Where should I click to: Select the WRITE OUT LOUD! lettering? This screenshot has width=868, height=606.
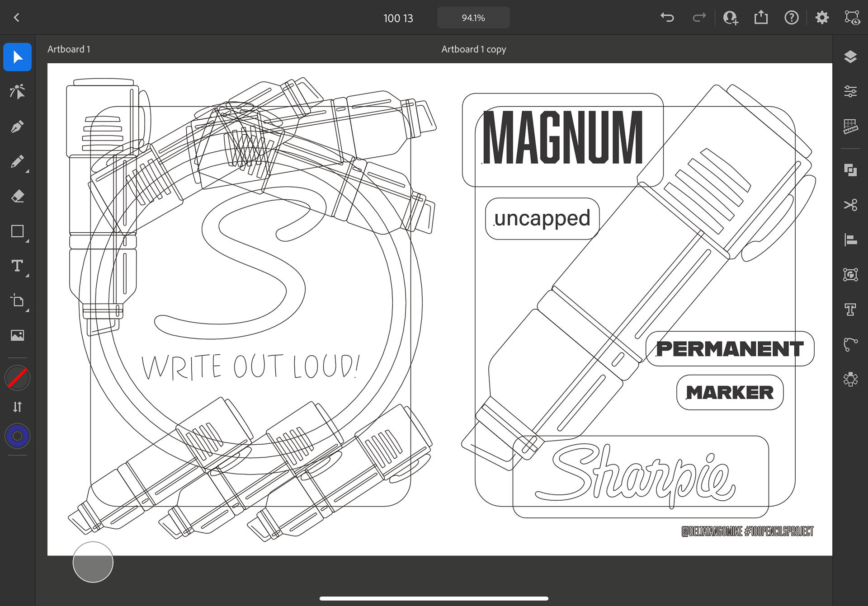pos(250,366)
